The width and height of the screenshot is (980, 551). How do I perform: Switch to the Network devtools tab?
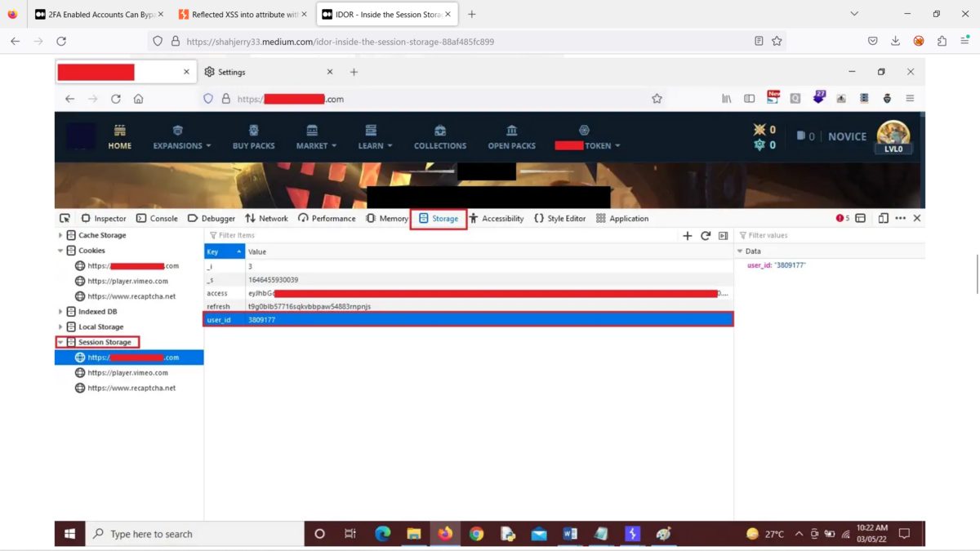pos(266,218)
